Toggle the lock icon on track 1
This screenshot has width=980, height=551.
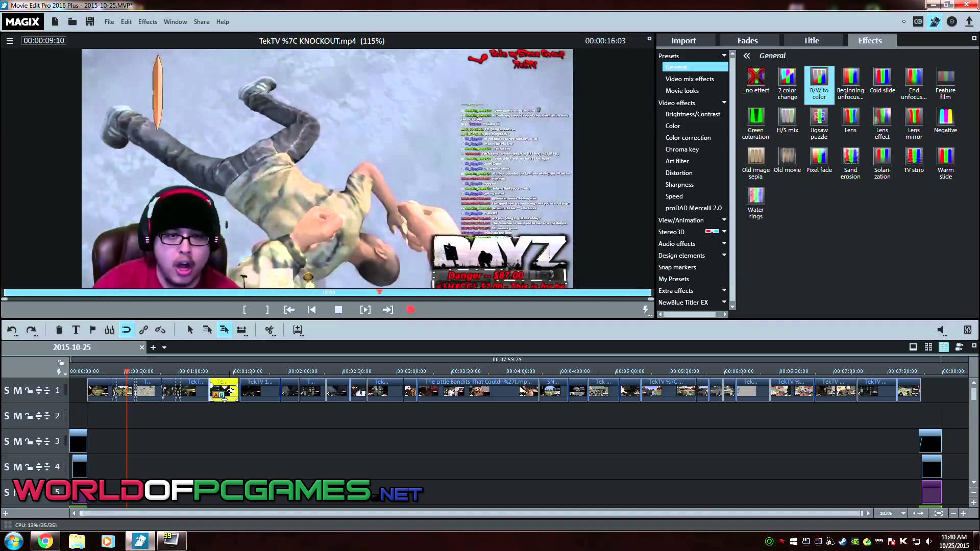29,390
